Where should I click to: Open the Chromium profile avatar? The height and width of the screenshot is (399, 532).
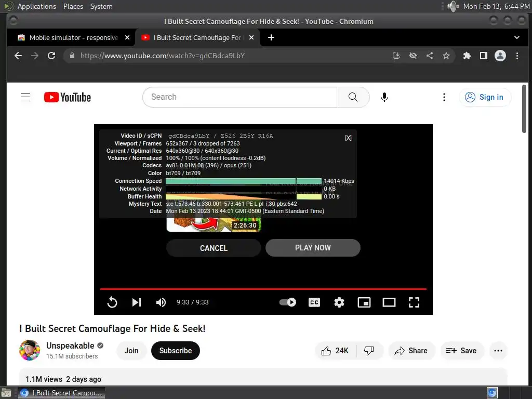tap(500, 56)
